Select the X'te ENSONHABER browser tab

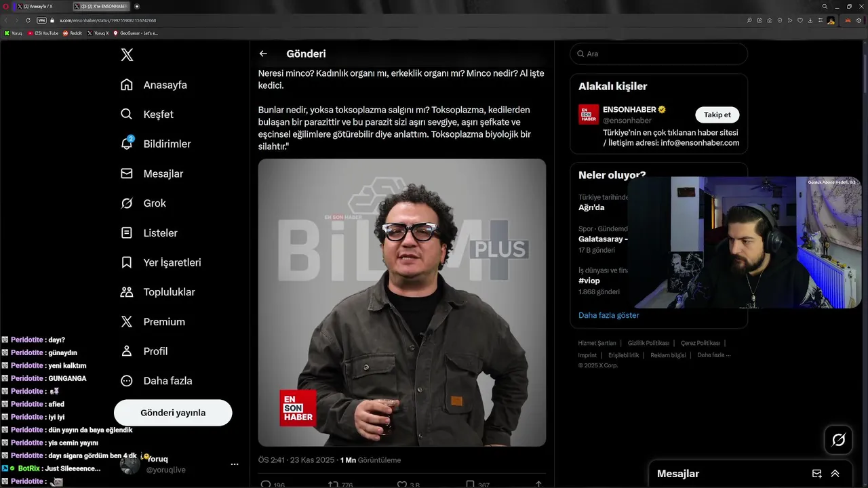tap(101, 6)
